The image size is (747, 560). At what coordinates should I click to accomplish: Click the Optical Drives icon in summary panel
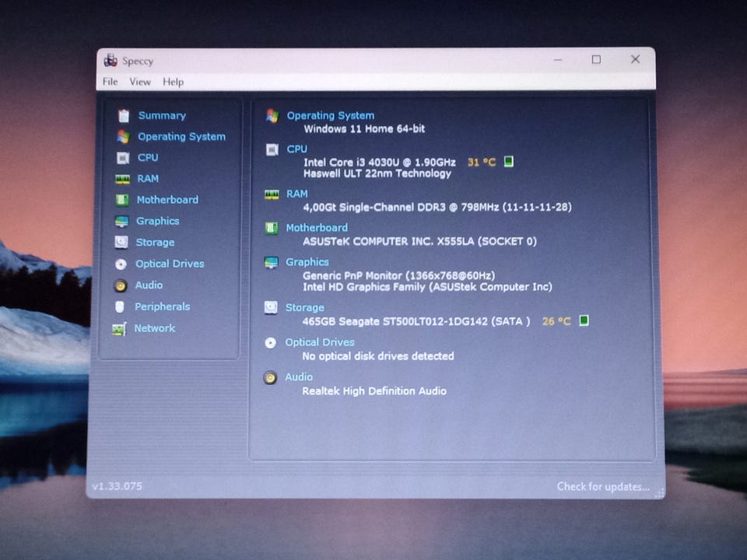point(270,343)
